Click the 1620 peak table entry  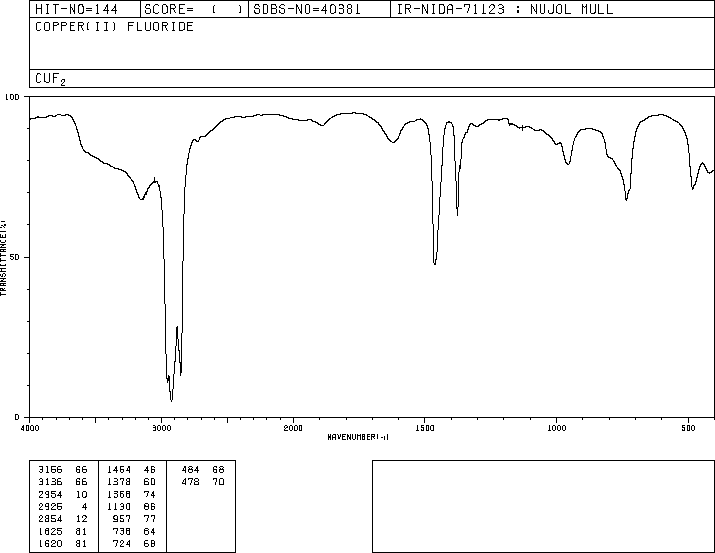point(50,544)
